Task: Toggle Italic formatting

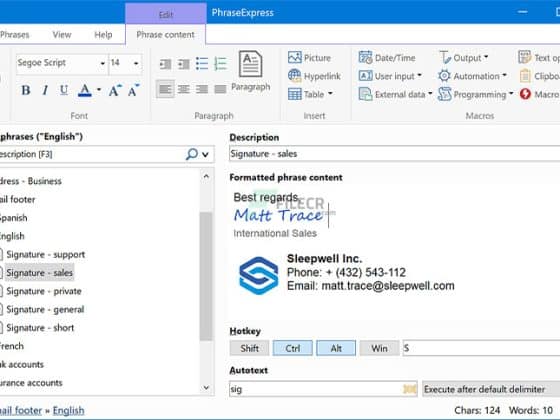Action: tap(45, 90)
